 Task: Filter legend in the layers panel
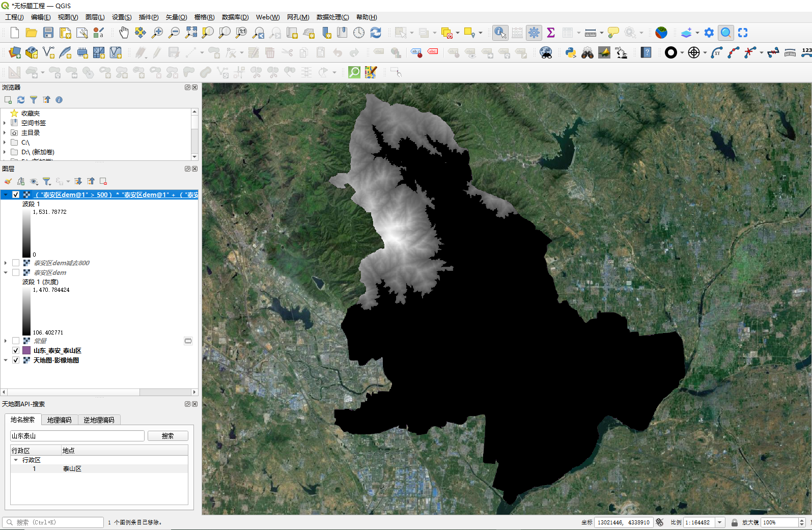click(x=47, y=181)
